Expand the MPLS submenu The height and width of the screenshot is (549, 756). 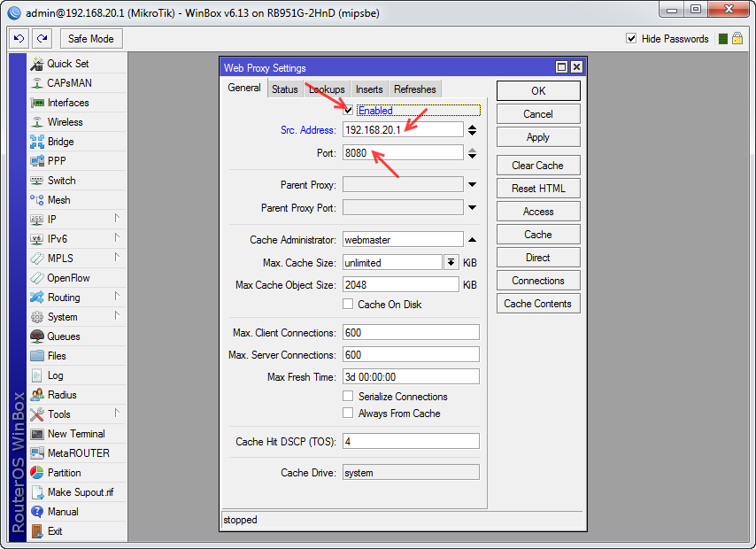point(117,257)
